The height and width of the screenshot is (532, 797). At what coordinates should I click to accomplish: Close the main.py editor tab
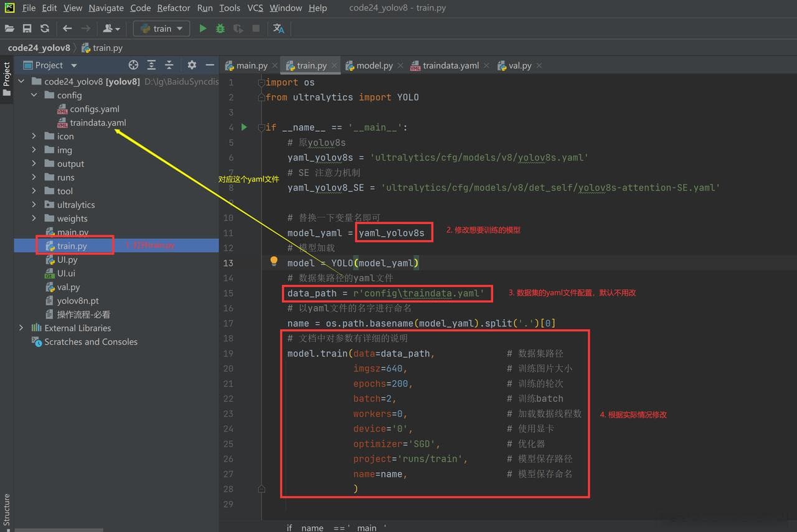274,65
